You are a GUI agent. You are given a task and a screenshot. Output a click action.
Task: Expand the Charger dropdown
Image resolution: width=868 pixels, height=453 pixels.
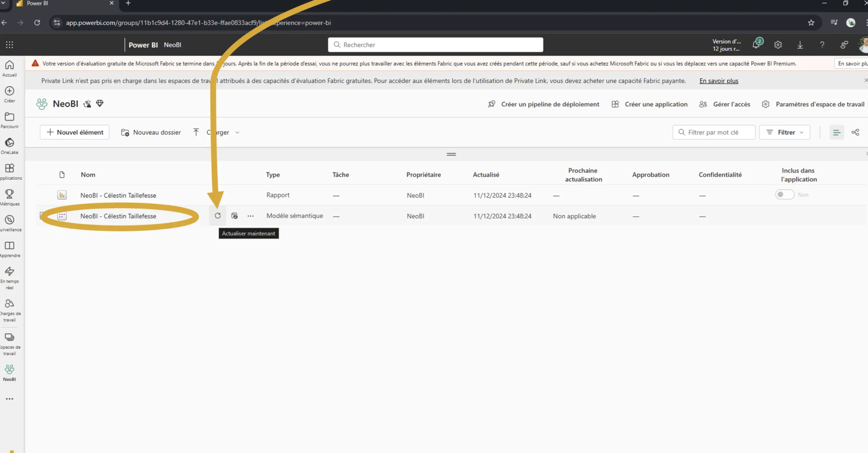click(x=237, y=132)
